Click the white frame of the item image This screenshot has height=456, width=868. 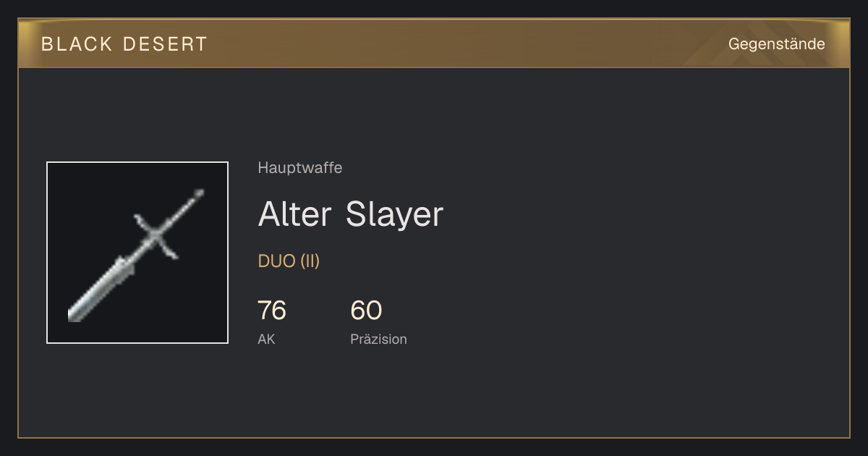[x=137, y=162]
